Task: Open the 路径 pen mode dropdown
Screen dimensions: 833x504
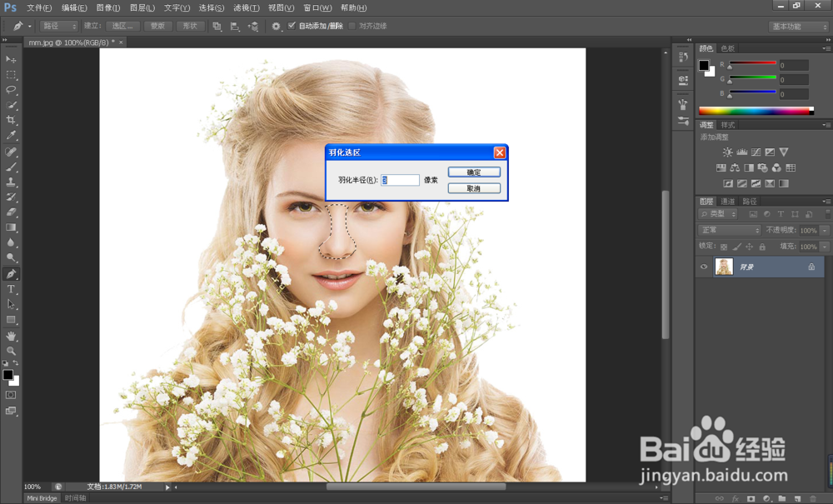Action: (x=58, y=27)
